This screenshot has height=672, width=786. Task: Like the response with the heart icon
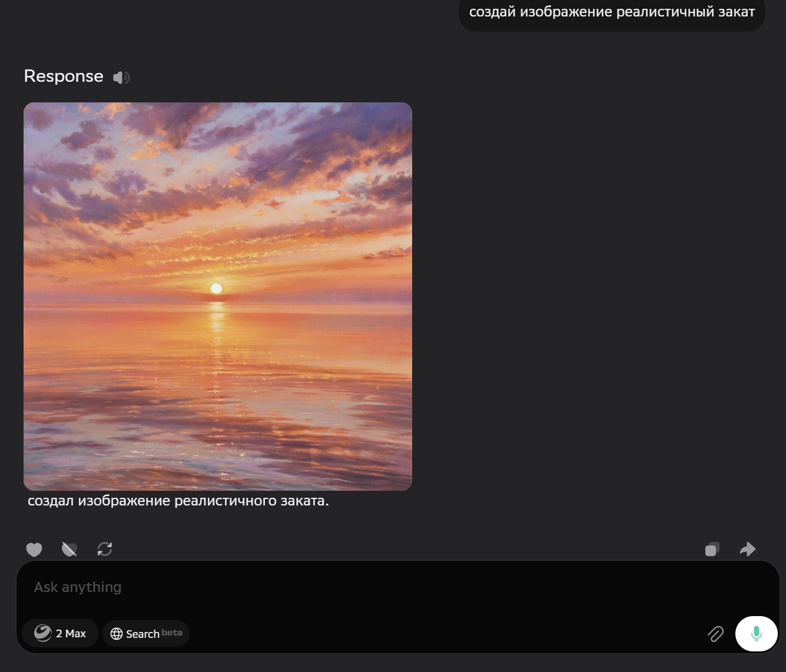pos(34,549)
